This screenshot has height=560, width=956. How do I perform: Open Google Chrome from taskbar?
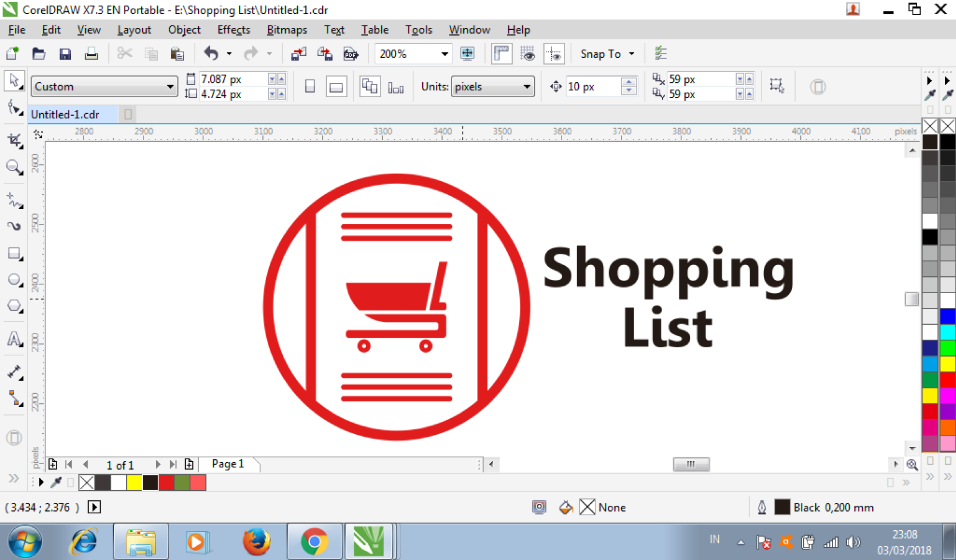tap(314, 541)
